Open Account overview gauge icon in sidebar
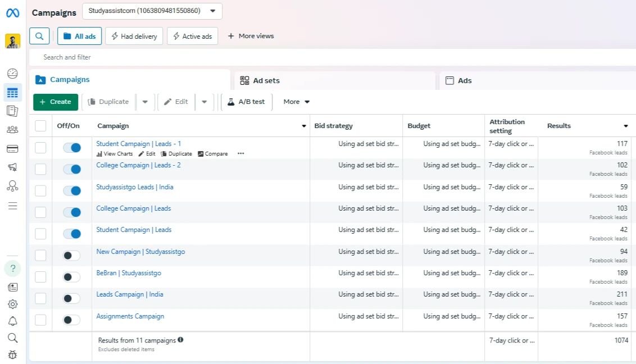 point(12,74)
